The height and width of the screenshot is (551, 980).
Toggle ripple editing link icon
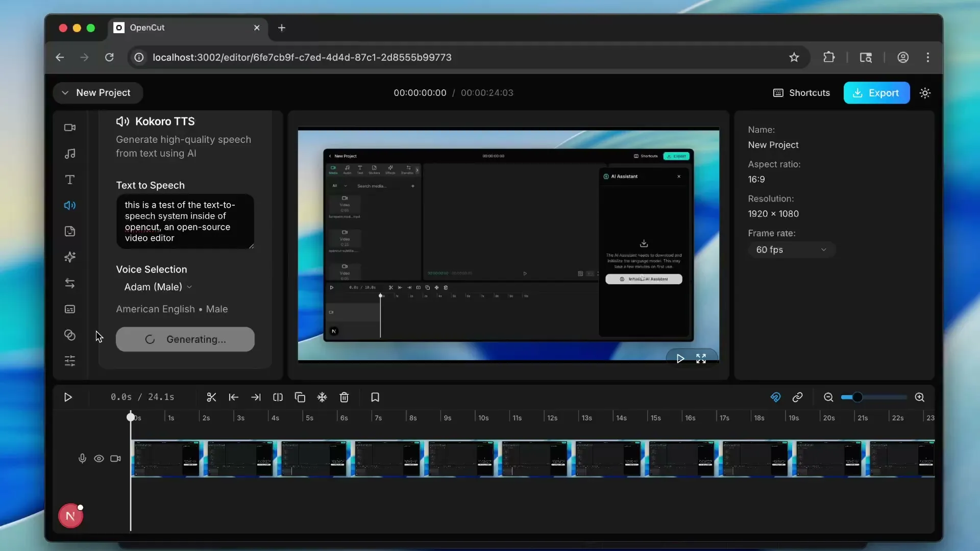pyautogui.click(x=798, y=397)
